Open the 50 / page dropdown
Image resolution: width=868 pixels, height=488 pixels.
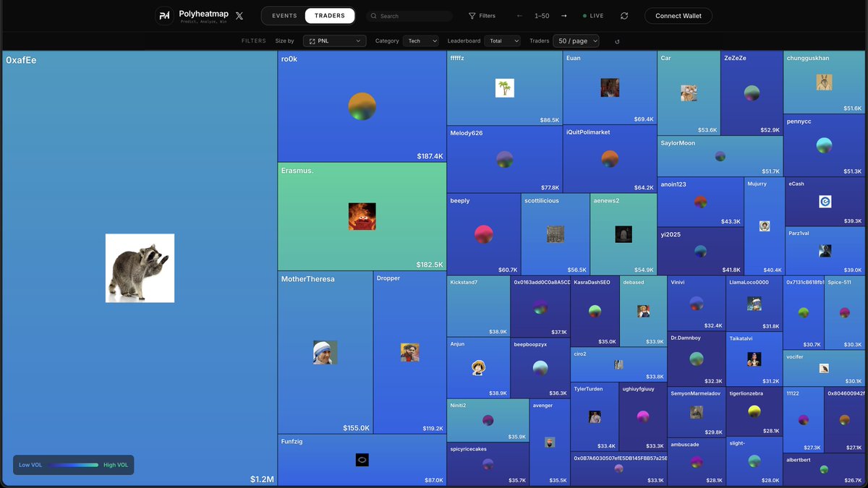tap(576, 41)
